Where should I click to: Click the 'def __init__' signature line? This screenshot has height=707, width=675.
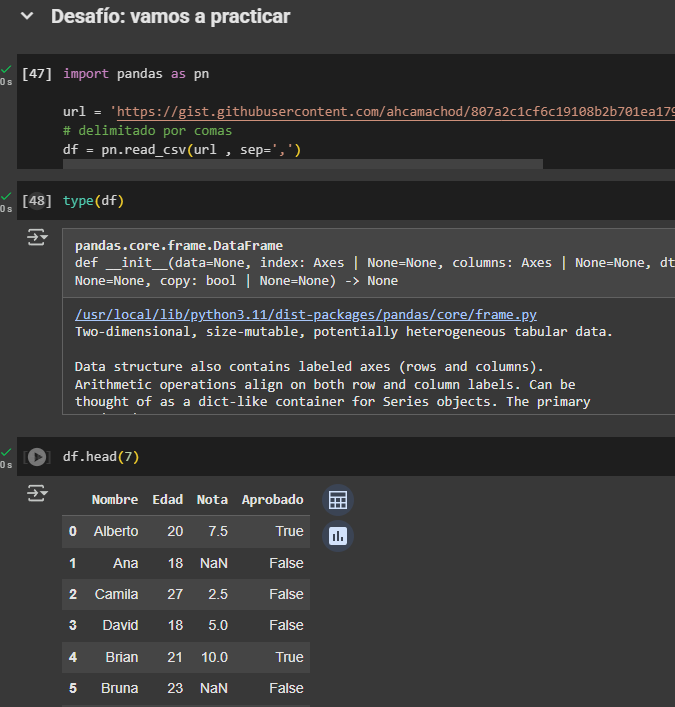click(375, 263)
